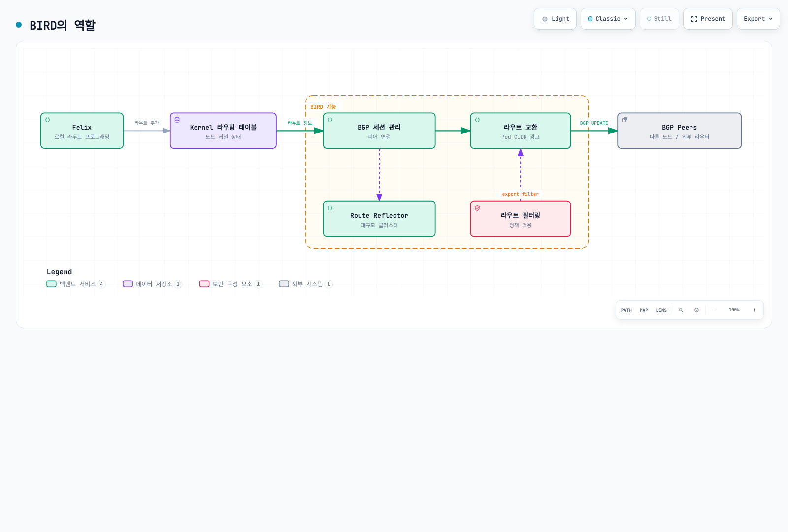Image resolution: width=788 pixels, height=532 pixels.
Task: Toggle 데이터 저장소 legend filter
Action: [x=153, y=284]
